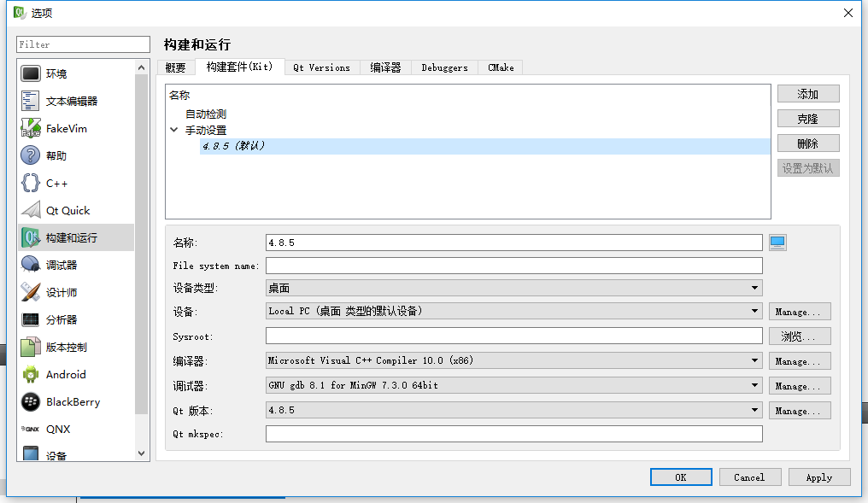Open the Android settings icon
Image resolution: width=868 pixels, height=503 pixels.
click(30, 374)
